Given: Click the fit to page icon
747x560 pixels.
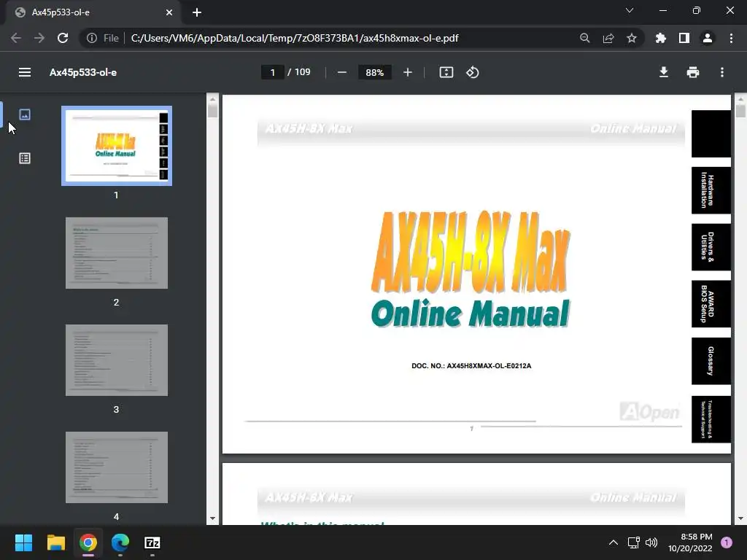Looking at the screenshot, I should point(446,72).
